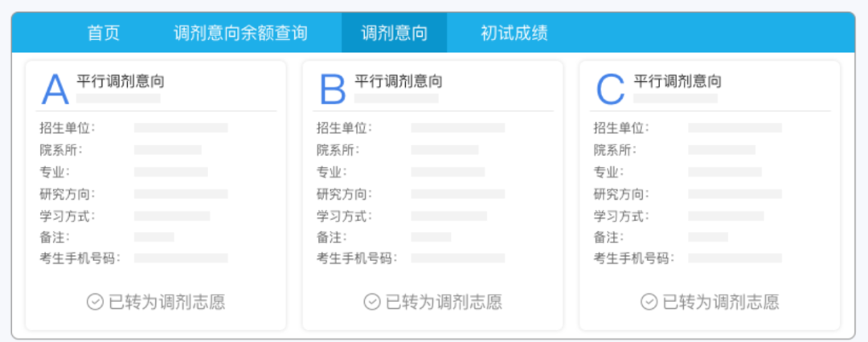The image size is (868, 342).
Task: Switch to the 调剂意向余额查询 tab
Action: (x=240, y=33)
